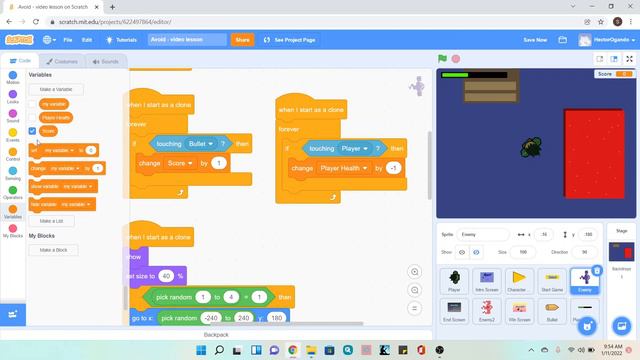Viewport: 640px width, 360px height.
Task: Toggle the Player Health variable checkbox
Action: tap(32, 118)
